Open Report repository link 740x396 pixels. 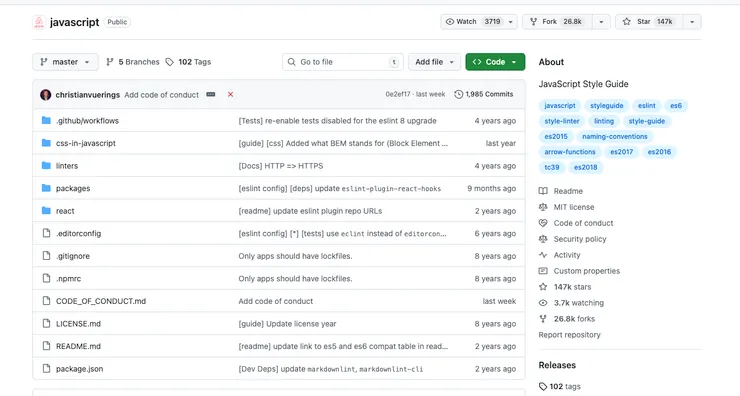570,335
